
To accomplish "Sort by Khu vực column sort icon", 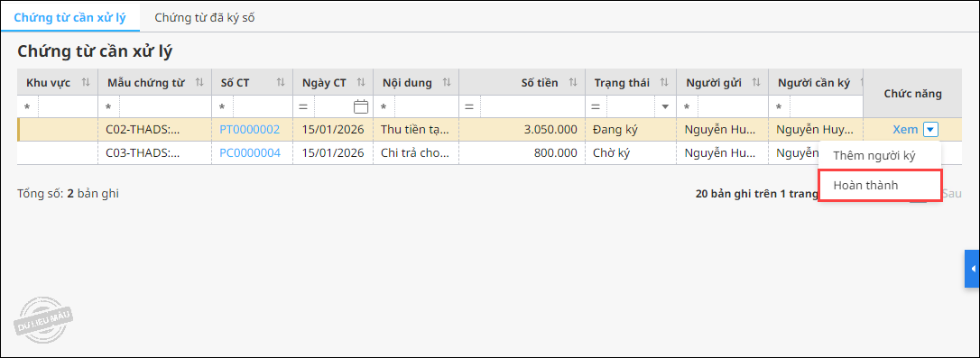I will tap(87, 82).
